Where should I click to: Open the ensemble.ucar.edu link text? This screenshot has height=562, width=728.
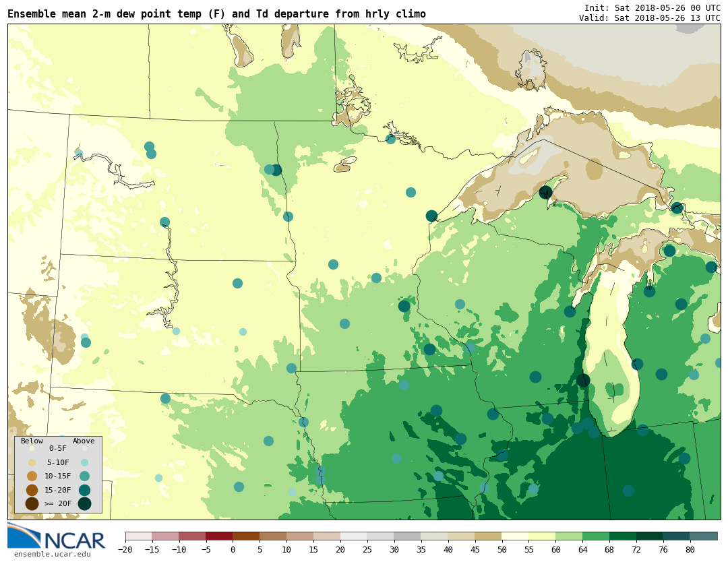[x=53, y=554]
